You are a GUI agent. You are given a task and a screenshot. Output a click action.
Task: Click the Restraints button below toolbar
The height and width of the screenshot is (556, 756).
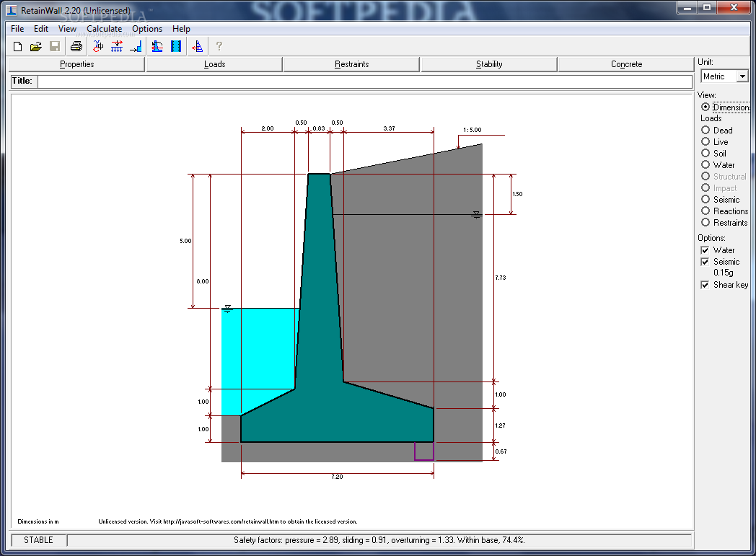tap(351, 64)
